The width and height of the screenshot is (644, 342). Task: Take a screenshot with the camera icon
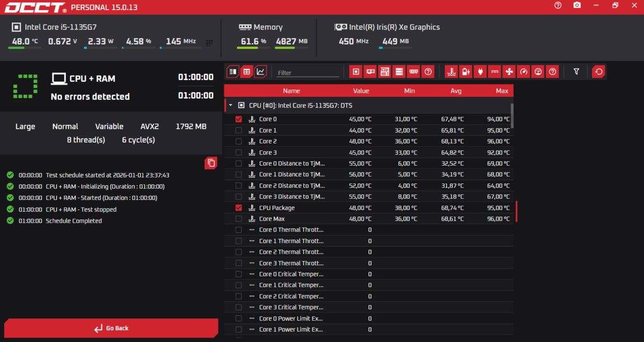[577, 6]
